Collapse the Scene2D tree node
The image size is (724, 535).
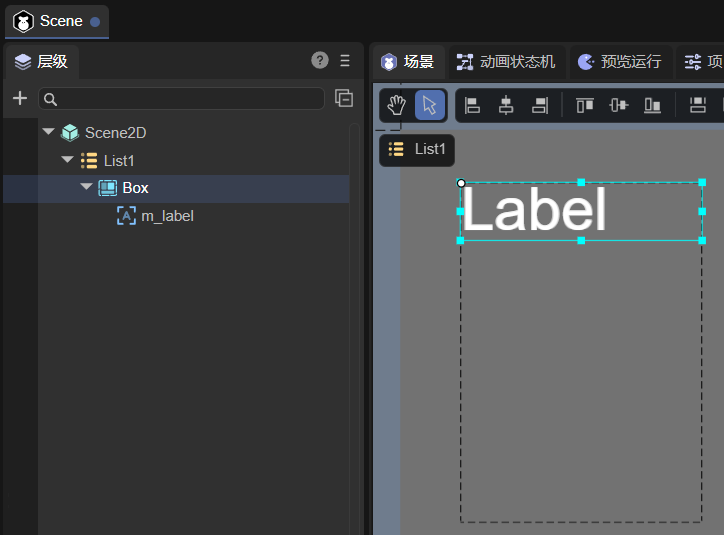coord(48,132)
